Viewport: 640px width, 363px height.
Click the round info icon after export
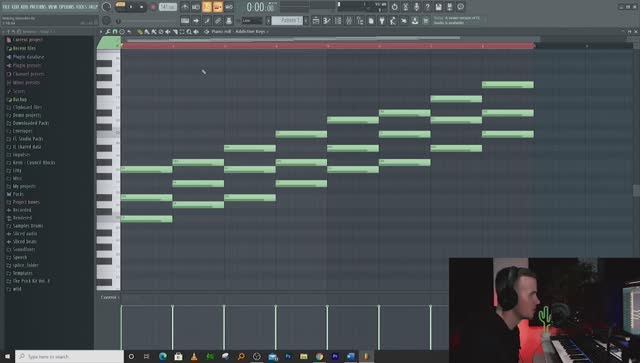point(460,7)
